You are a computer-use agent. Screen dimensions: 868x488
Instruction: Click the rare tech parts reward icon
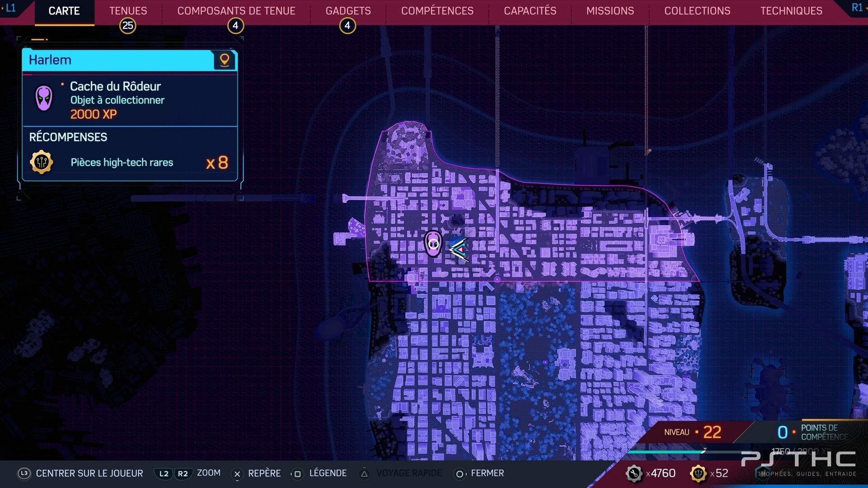42,162
